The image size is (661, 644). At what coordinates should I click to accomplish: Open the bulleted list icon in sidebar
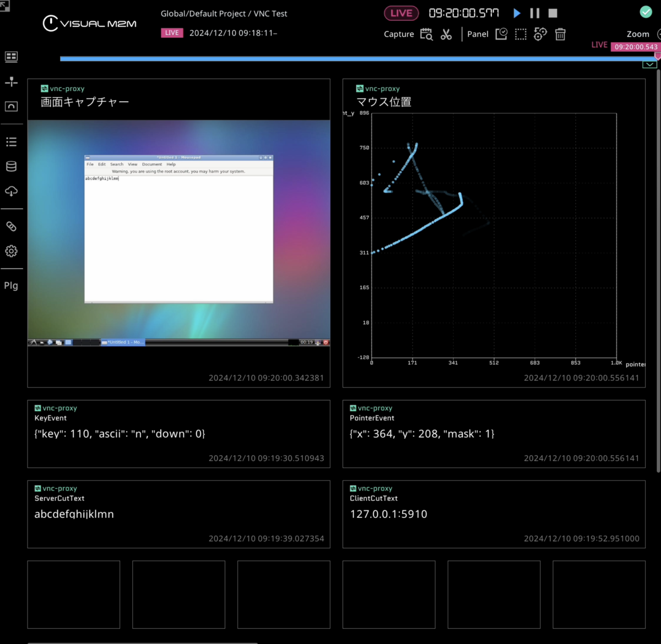coord(11,142)
